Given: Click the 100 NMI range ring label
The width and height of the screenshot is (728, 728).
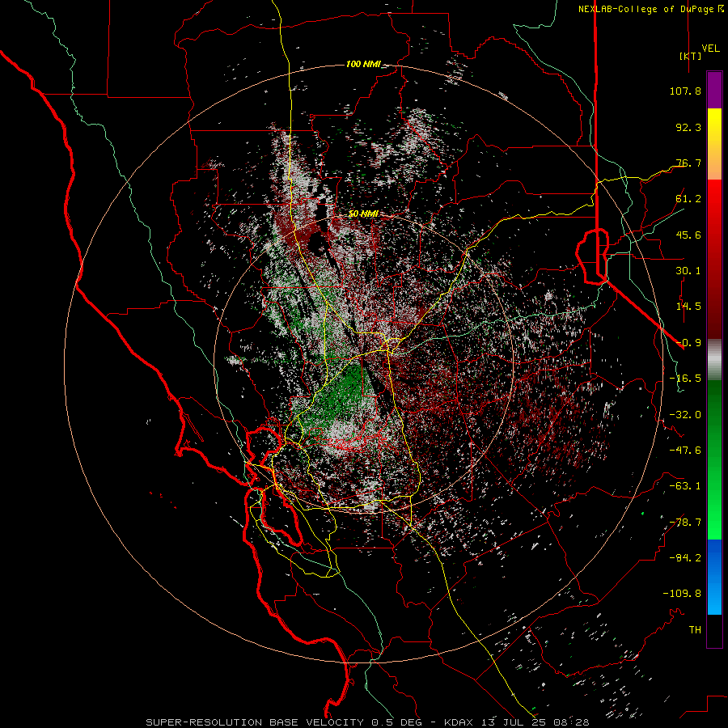Looking at the screenshot, I should pos(363,64).
